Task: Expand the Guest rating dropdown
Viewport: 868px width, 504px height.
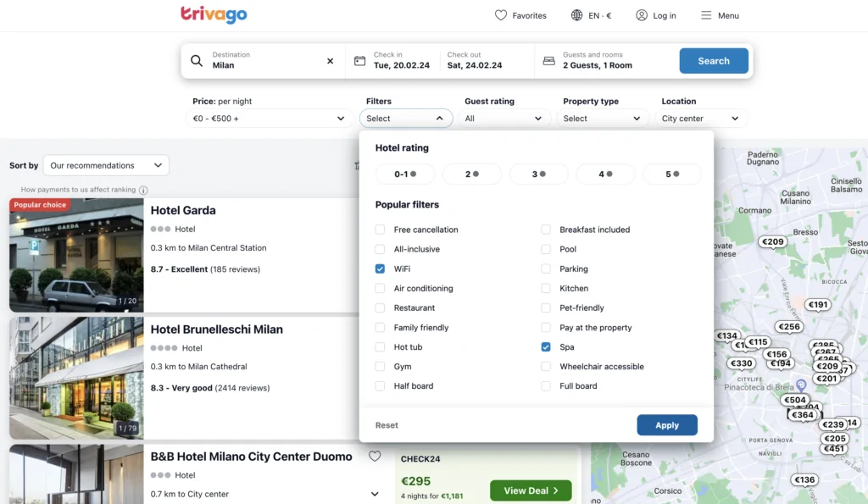Action: coord(504,119)
